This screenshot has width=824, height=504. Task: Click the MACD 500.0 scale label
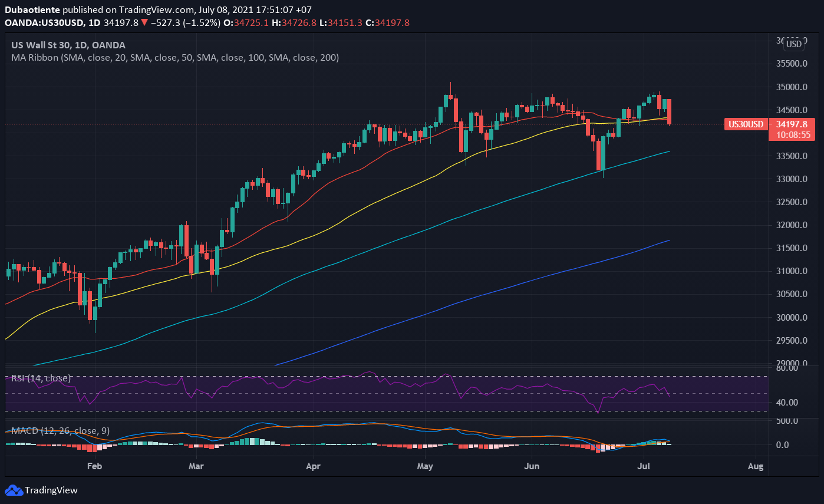[788, 421]
